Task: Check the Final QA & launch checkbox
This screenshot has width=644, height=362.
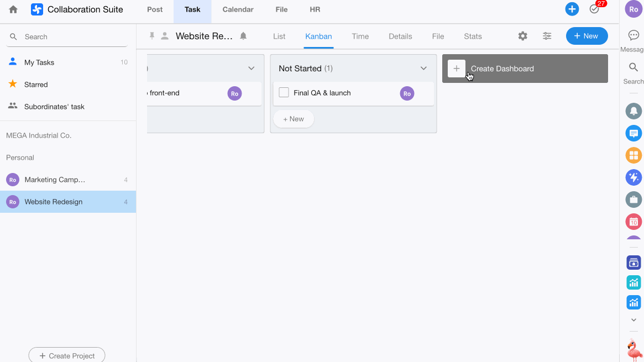Action: (x=284, y=93)
